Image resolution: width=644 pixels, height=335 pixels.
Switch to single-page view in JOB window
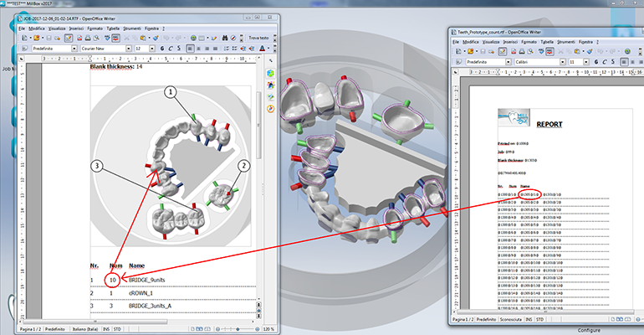pyautogui.click(x=192, y=329)
